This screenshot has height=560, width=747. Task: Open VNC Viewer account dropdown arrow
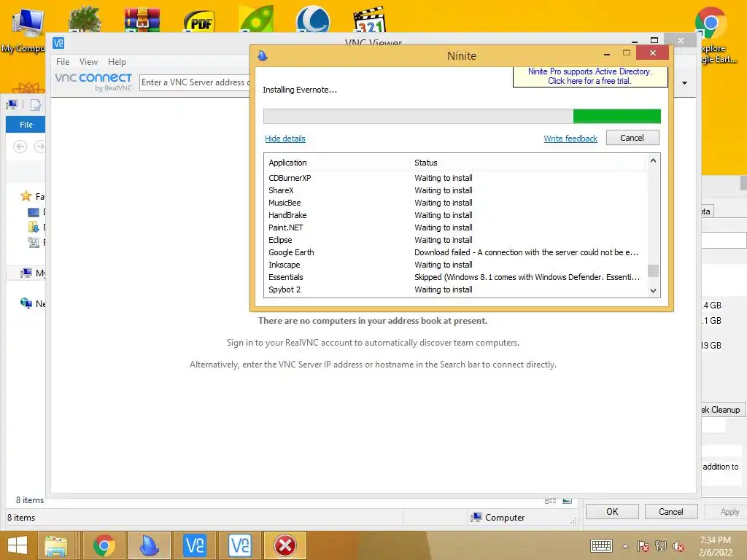[x=684, y=83]
